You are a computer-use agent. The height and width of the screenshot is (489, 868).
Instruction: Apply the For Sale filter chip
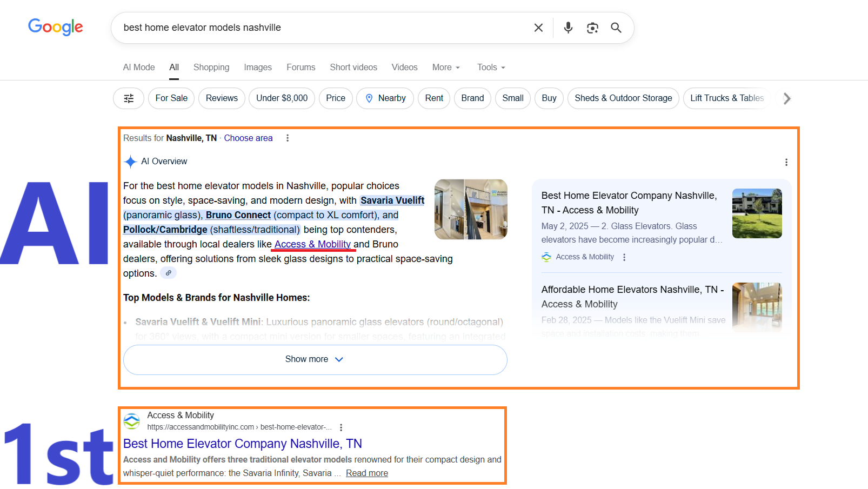click(171, 98)
